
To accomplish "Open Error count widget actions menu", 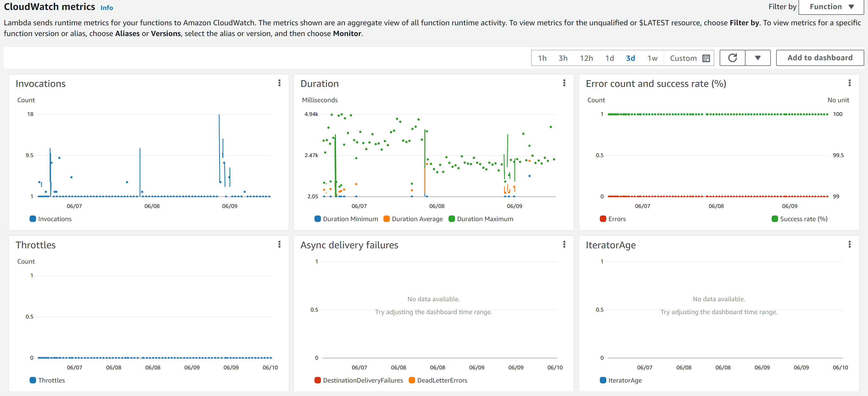I will coord(849,83).
